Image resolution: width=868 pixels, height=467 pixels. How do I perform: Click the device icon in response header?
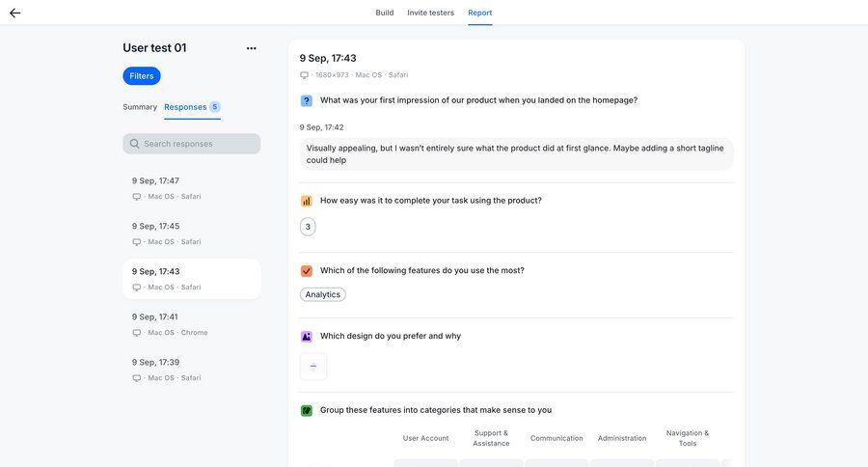[305, 75]
